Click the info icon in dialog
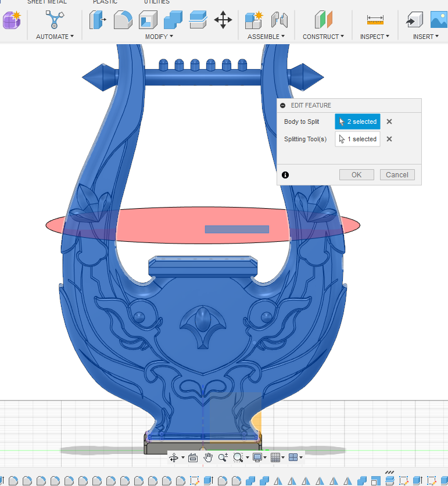The image size is (448, 486). pos(285,175)
